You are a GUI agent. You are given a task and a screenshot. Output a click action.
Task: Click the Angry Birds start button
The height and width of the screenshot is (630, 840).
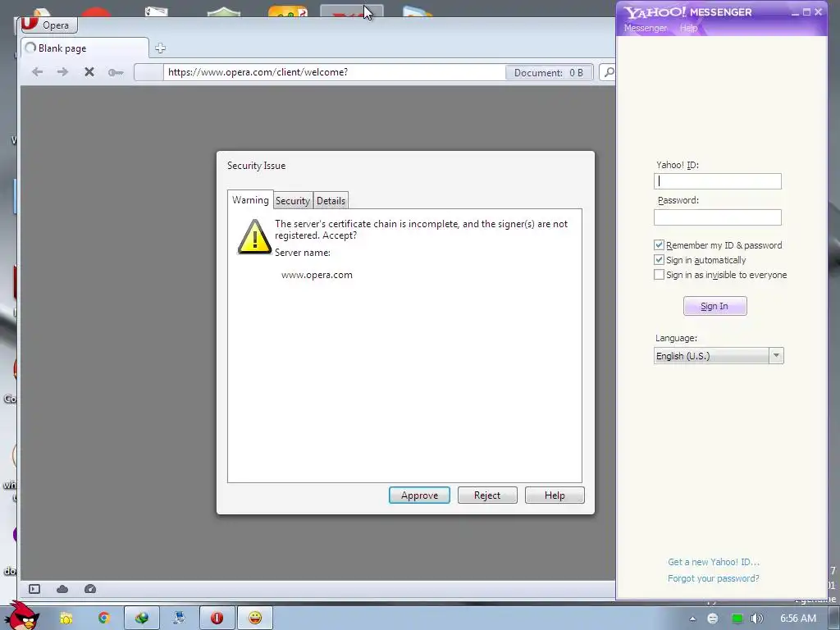(x=21, y=617)
